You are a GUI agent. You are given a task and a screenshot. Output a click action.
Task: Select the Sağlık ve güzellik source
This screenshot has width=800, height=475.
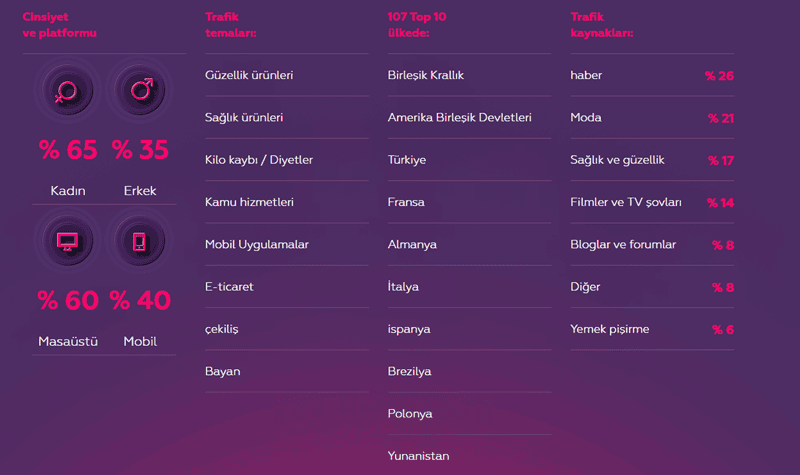617,160
